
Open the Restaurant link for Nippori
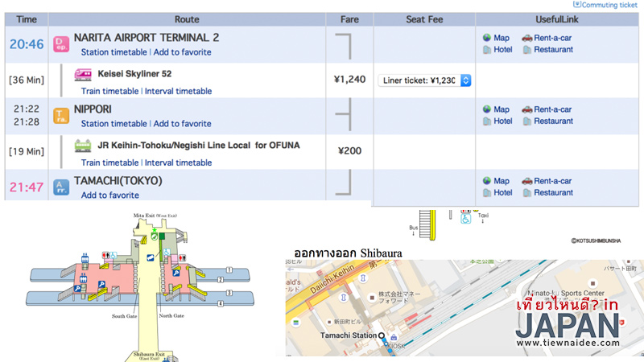pyautogui.click(x=554, y=121)
